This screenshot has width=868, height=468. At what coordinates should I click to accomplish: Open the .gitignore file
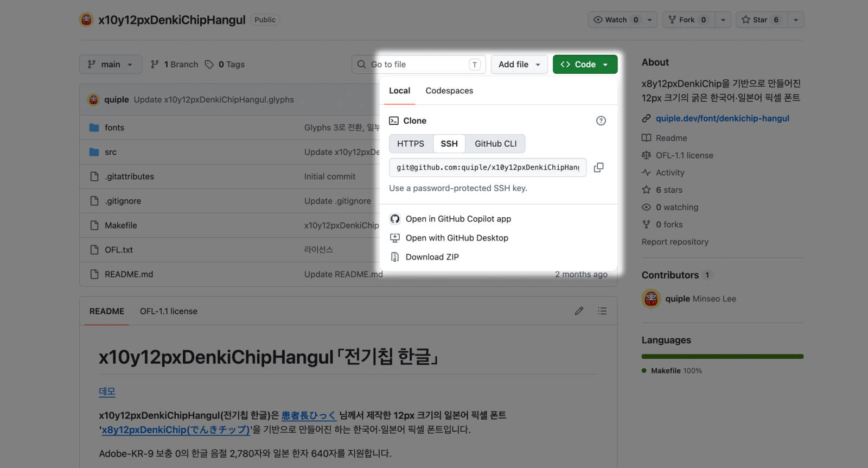click(123, 201)
